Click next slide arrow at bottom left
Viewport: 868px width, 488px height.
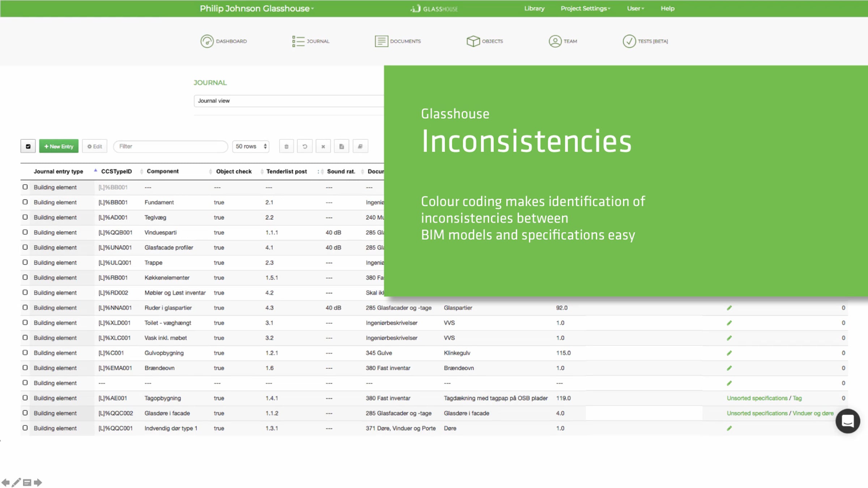tap(38, 483)
